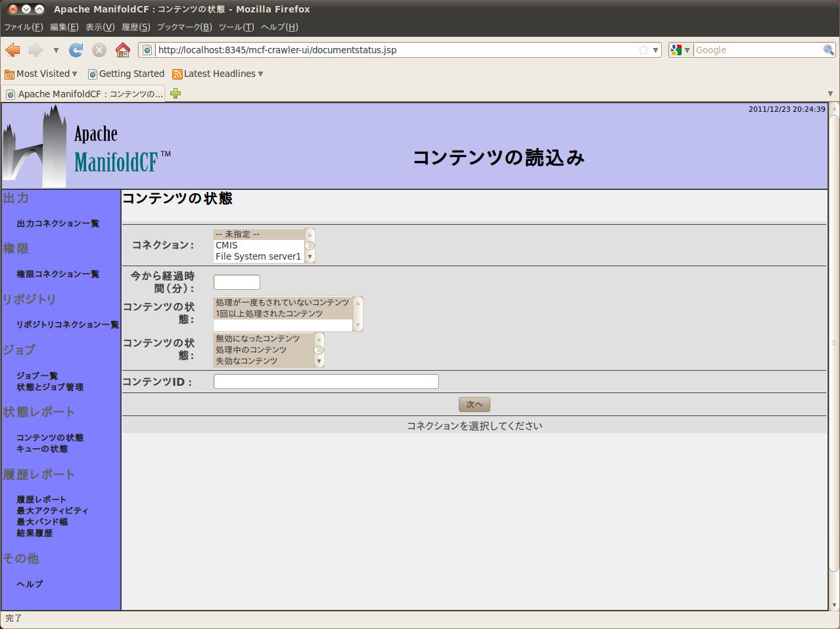Select CMIS in the connection list
840x629 pixels.
(x=227, y=245)
